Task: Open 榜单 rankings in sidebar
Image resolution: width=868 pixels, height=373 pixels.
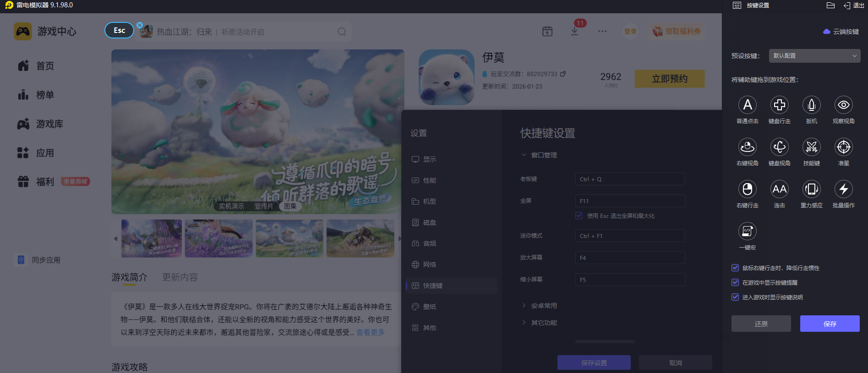Action: click(36, 95)
